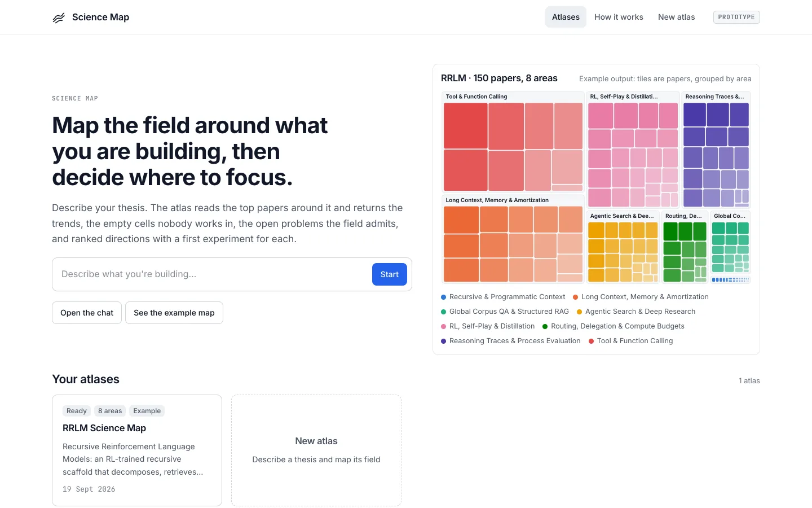The height and width of the screenshot is (508, 812).
Task: Click the Science Map logo icon
Action: pyautogui.click(x=59, y=17)
